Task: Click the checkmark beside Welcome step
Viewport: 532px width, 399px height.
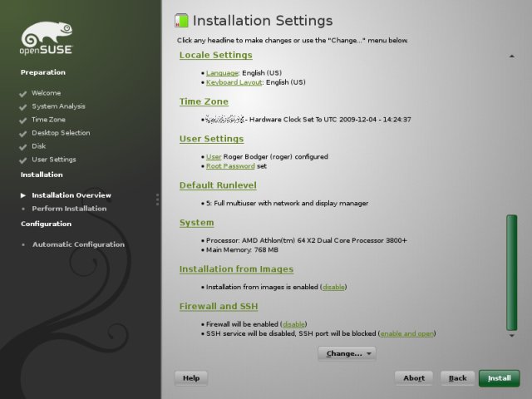Action: 22,94
